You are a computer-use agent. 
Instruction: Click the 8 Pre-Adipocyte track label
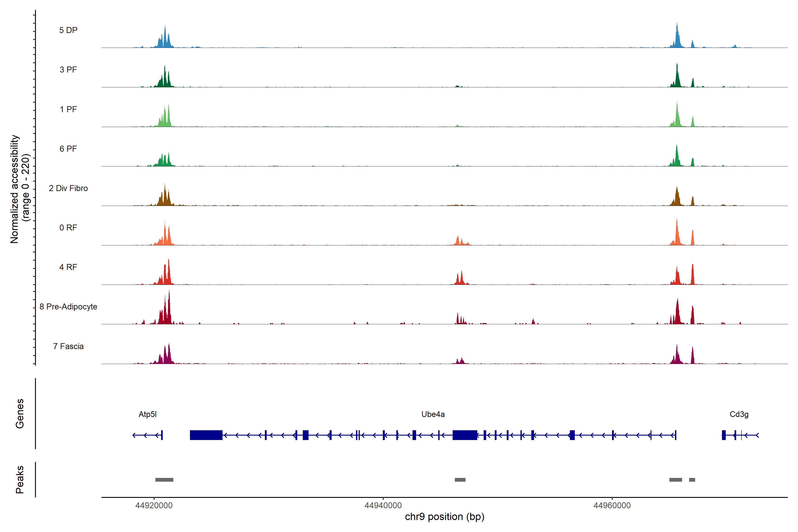click(68, 307)
